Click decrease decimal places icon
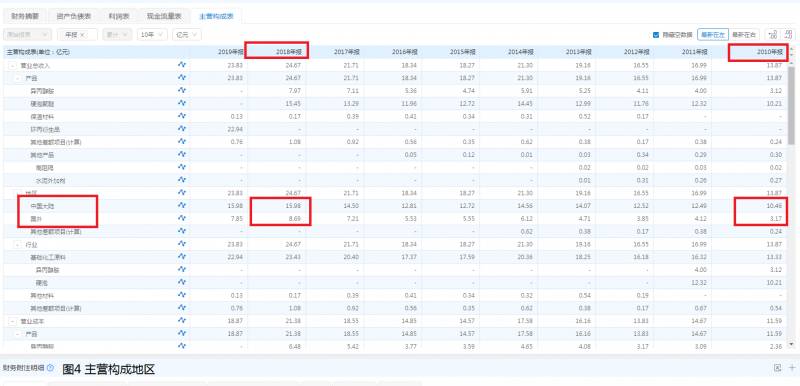 point(788,35)
